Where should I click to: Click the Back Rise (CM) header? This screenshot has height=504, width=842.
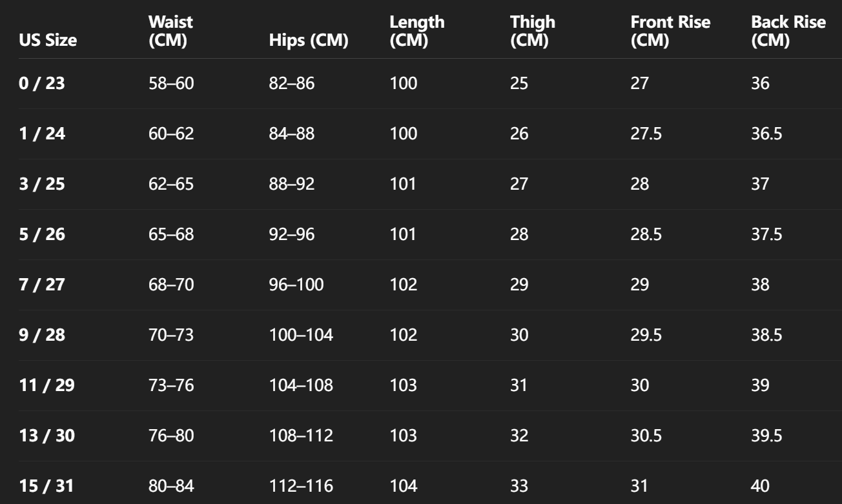pos(788,31)
